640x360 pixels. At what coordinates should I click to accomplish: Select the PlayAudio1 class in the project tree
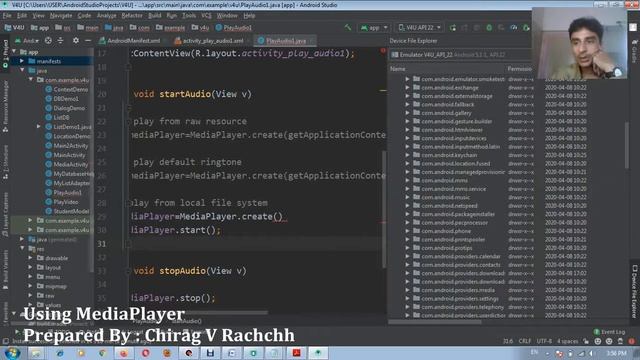[63, 193]
